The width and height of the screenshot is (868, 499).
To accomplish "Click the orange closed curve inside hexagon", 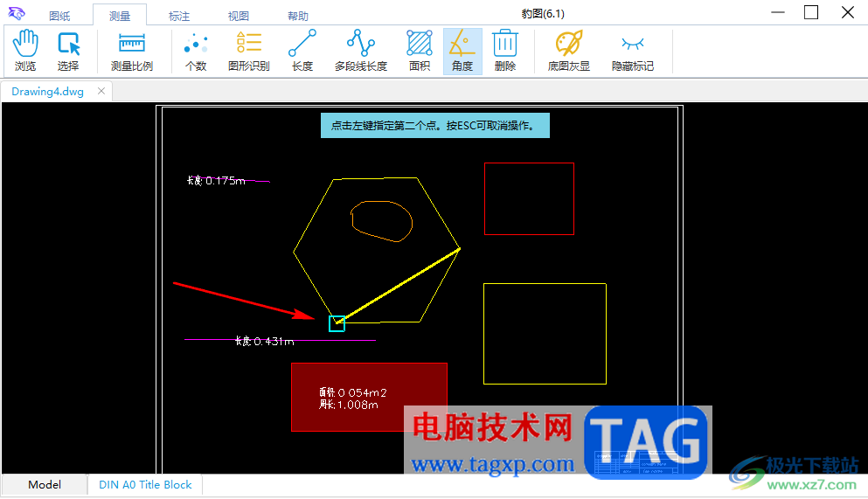I will (381, 221).
